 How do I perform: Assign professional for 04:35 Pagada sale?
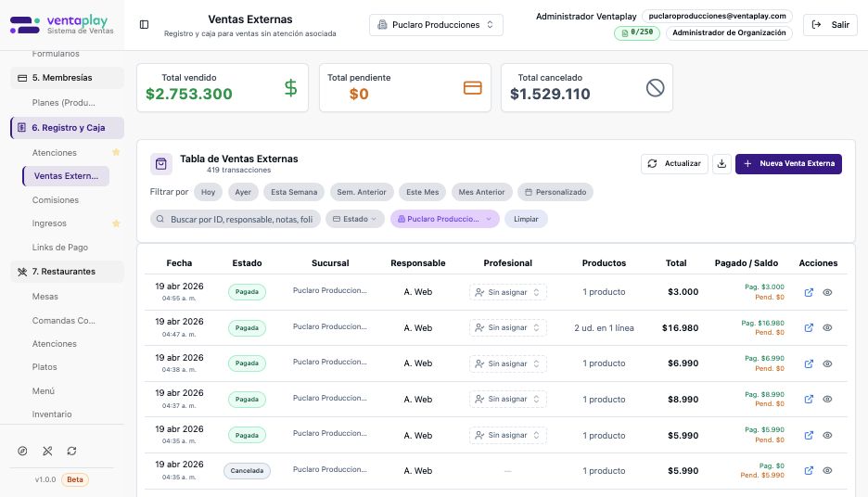click(x=507, y=435)
